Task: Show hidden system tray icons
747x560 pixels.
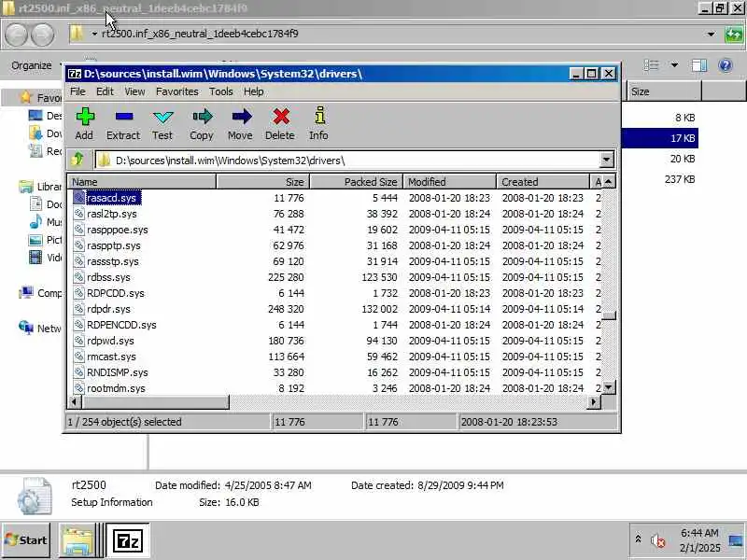Action: [x=638, y=539]
